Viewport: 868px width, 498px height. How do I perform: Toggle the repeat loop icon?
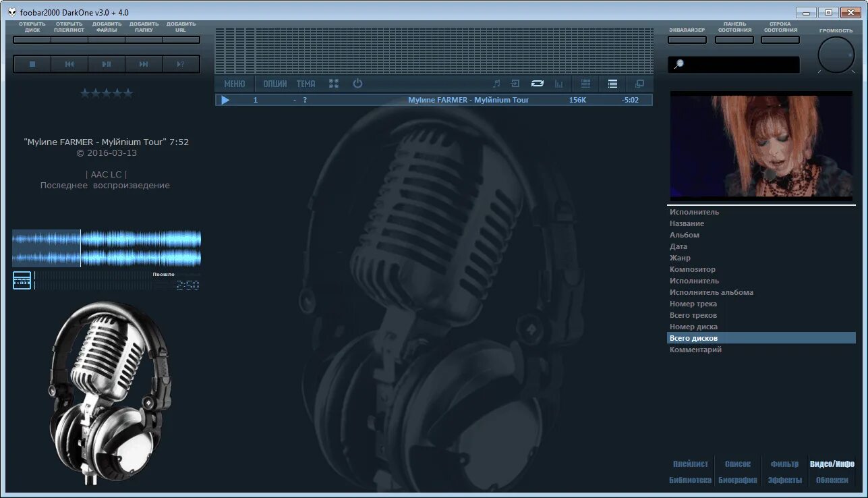(x=538, y=84)
